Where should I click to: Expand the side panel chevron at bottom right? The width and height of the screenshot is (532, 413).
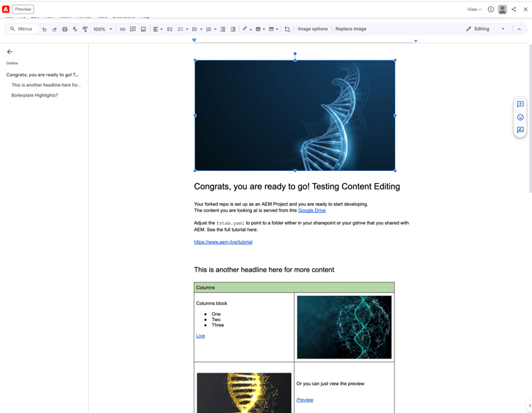click(530, 405)
